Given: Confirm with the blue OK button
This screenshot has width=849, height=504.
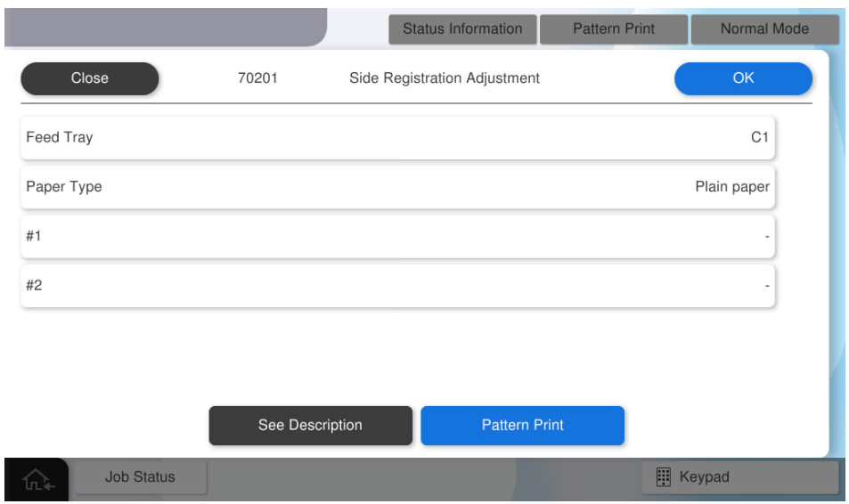Looking at the screenshot, I should [x=743, y=78].
